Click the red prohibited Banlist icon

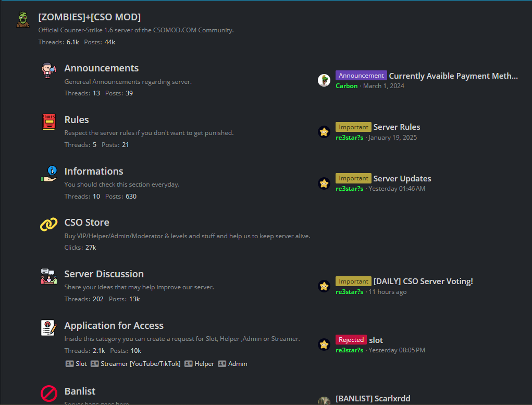click(48, 393)
